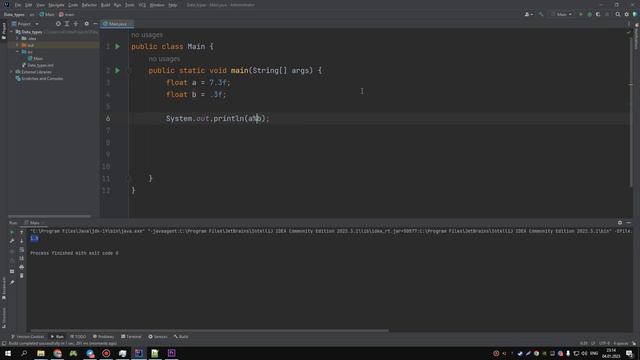640x360 pixels.
Task: Open Project panel options gear
Action: click(86, 24)
